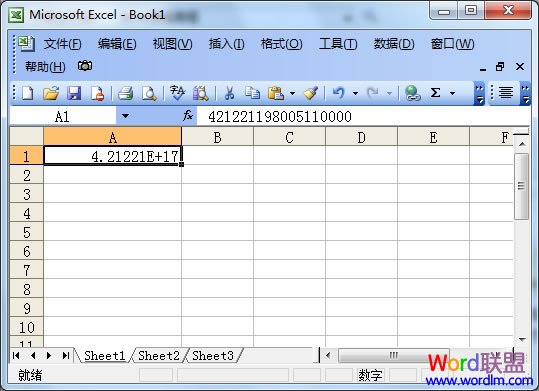
Task: Open Print Preview using the magnifier page icon
Action: [149, 93]
